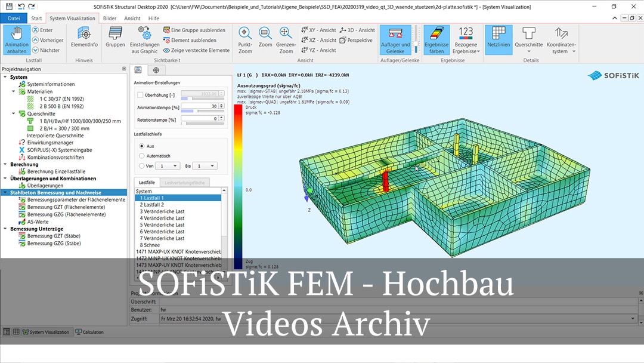
Task: Collapse the Materialien tree node
Action: 13,91
